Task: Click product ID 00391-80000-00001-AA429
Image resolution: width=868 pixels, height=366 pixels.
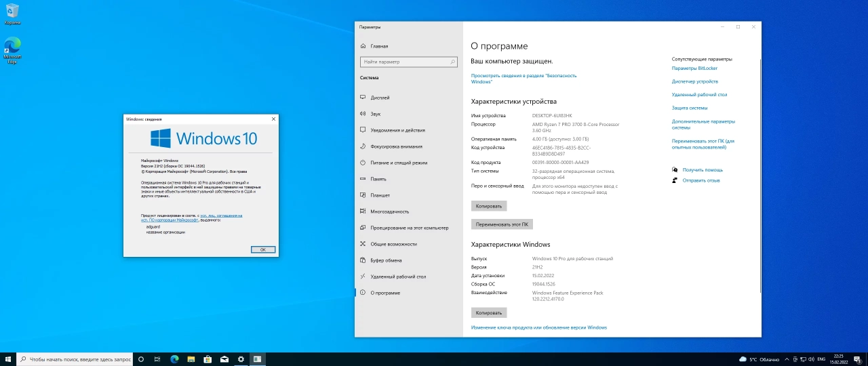Action: (561, 162)
